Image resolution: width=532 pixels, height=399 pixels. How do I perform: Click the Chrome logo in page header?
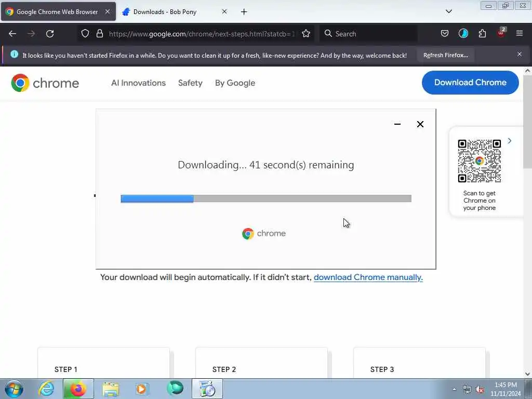(45, 83)
